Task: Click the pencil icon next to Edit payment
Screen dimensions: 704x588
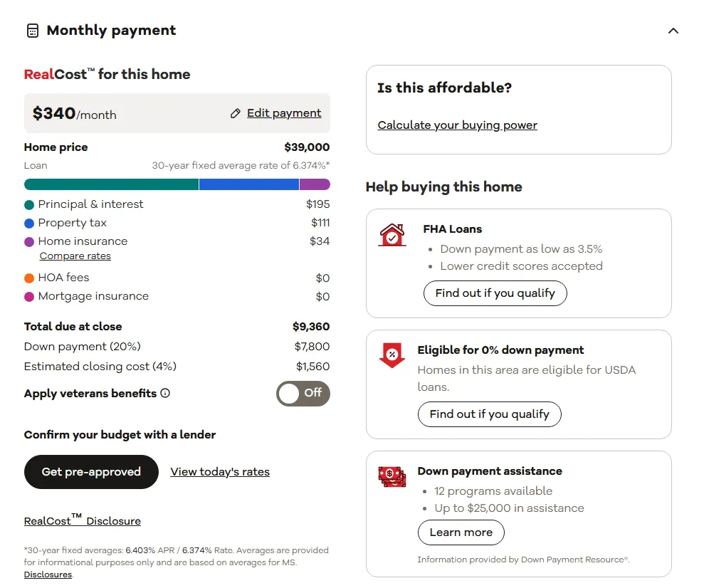Action: (x=236, y=113)
